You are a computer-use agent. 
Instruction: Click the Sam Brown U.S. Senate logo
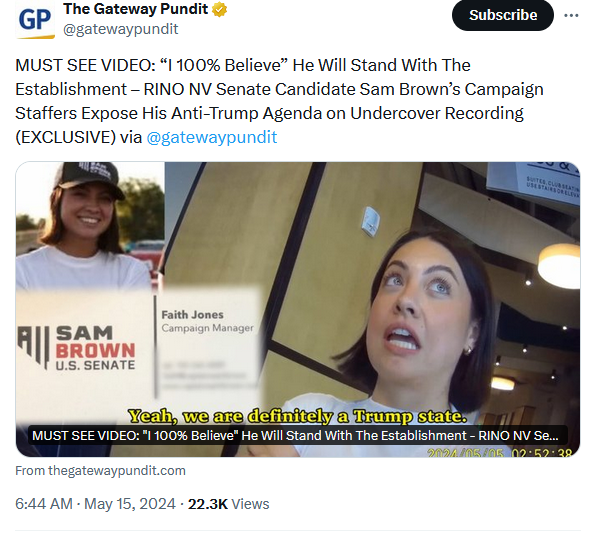point(76,348)
